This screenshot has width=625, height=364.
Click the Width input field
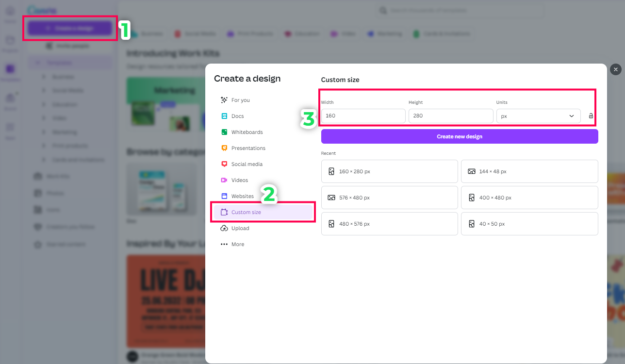[363, 116]
